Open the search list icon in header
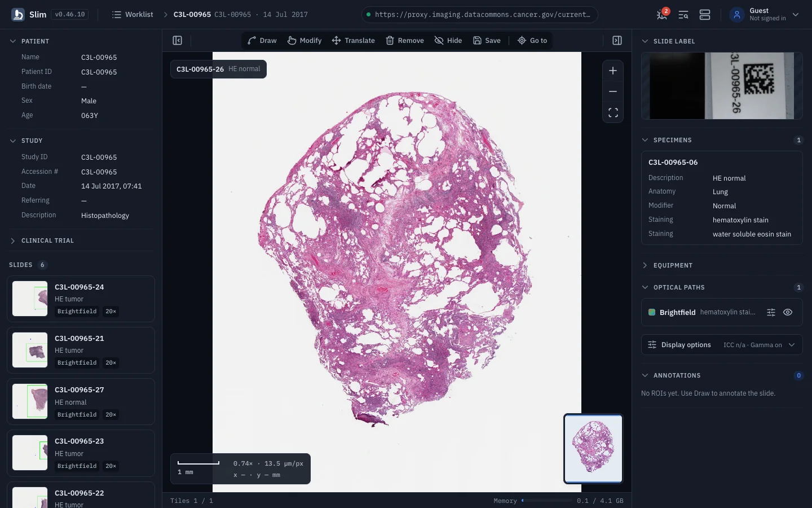The image size is (812, 508). tap(683, 15)
